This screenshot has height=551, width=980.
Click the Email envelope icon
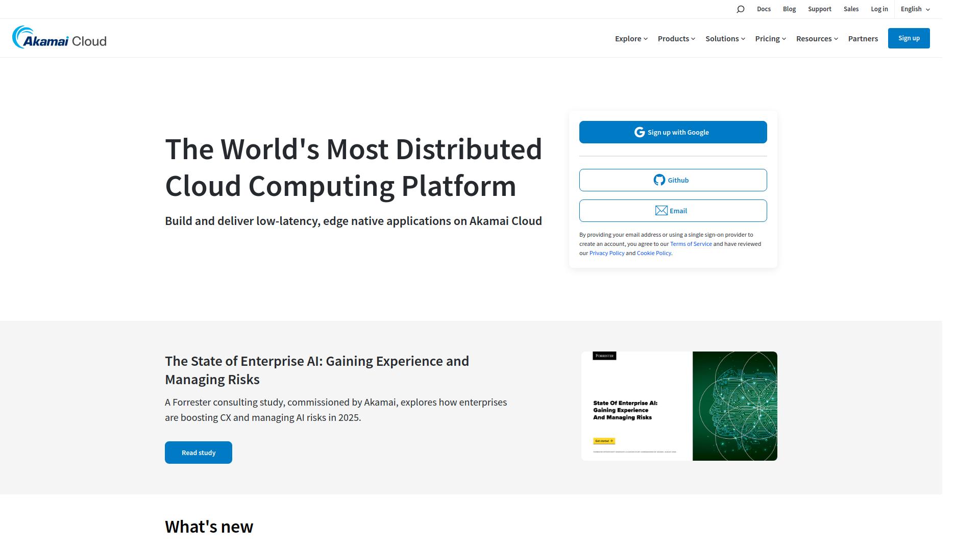click(x=661, y=211)
